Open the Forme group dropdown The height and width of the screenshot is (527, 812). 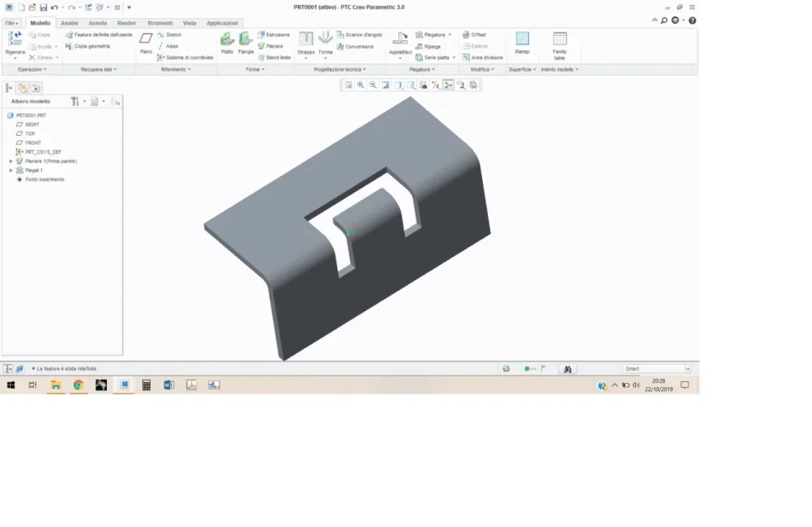(x=255, y=69)
